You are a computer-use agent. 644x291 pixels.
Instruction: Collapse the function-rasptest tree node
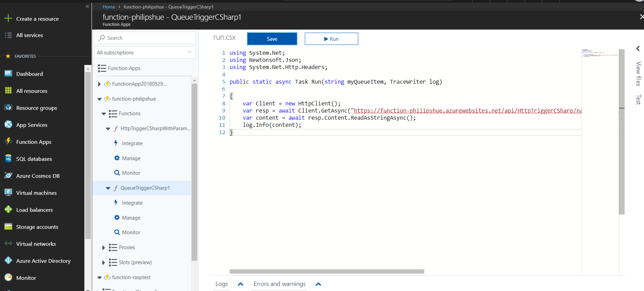(x=99, y=277)
